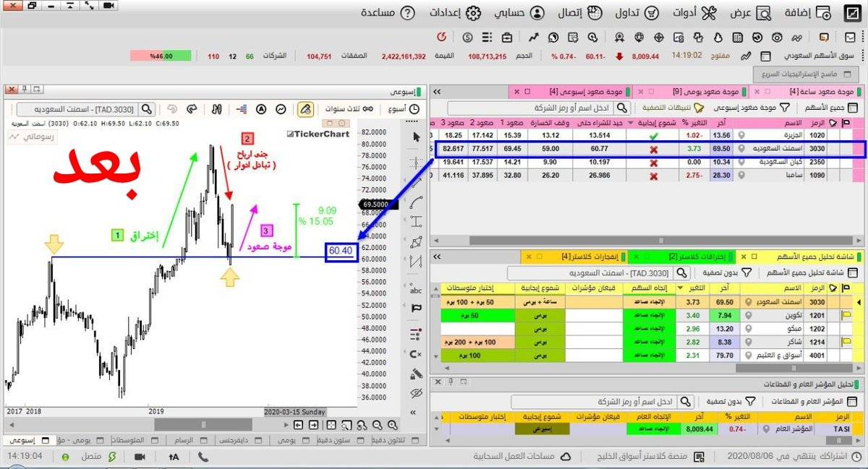Switch to موجة صعود يومى [9] tab
This screenshot has height=469, width=868.
pos(691,92)
